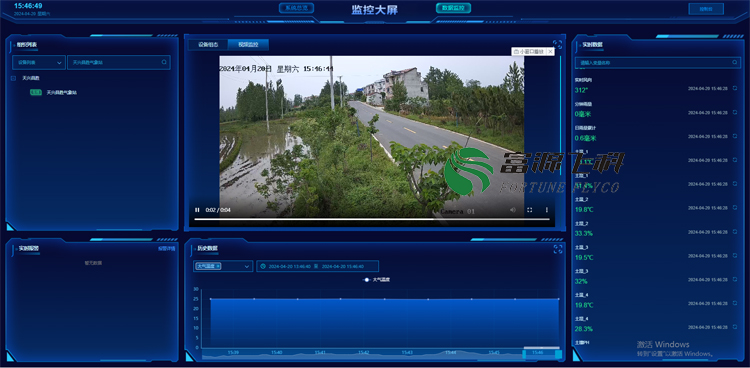Collapse the device tree root node checkbox
Screen dimensions: 750x368
point(13,78)
